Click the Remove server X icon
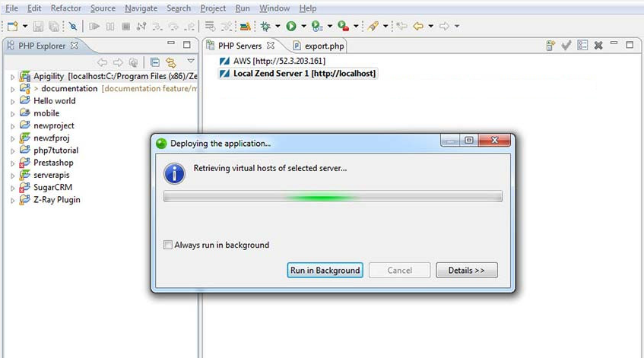Image resolution: width=644 pixels, height=358 pixels. pos(598,45)
